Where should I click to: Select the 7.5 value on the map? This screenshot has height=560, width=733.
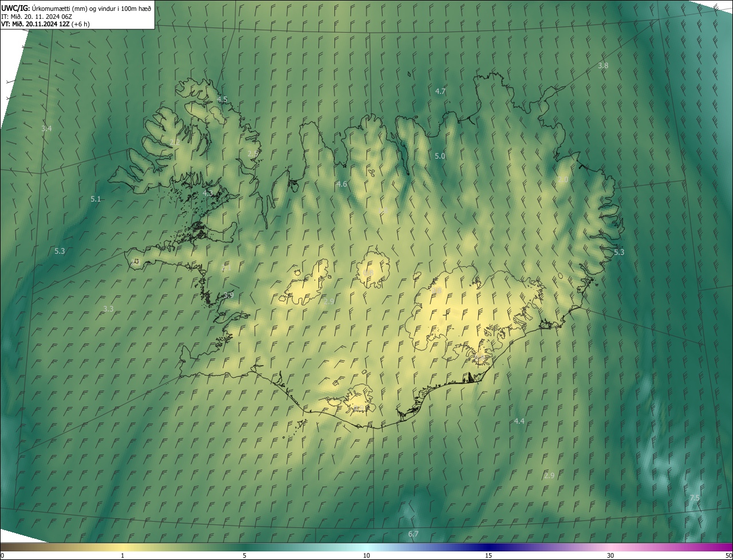[695, 498]
